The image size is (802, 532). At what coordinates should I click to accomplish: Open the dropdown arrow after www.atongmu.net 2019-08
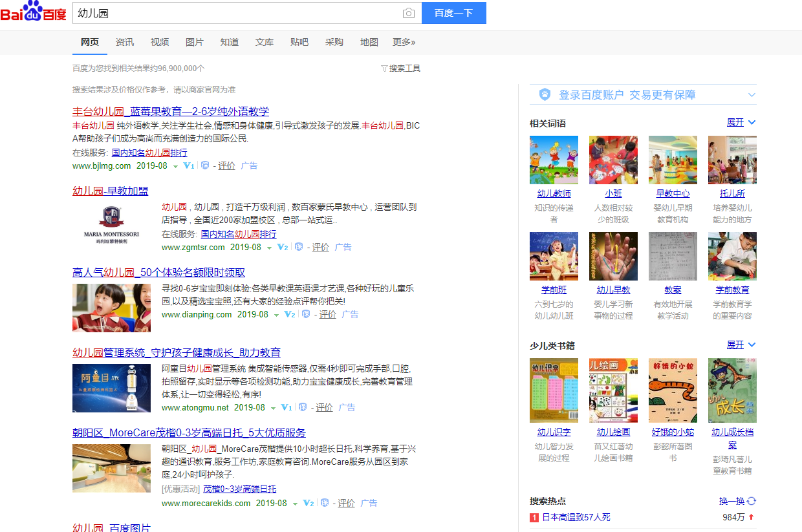(x=273, y=409)
